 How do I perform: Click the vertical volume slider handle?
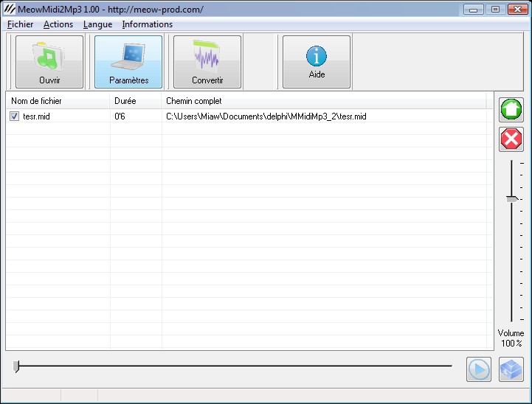click(x=511, y=199)
